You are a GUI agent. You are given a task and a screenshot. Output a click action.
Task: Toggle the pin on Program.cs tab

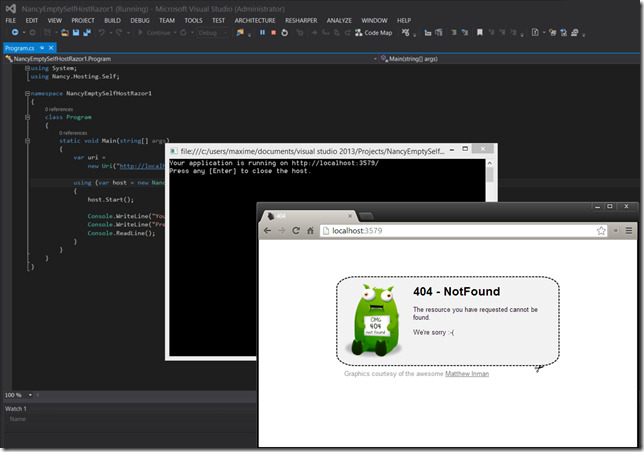pyautogui.click(x=42, y=48)
